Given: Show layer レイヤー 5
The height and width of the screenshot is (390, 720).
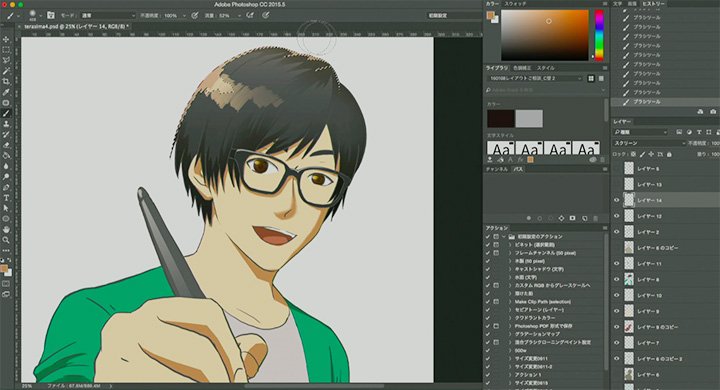Looking at the screenshot, I should pos(617,169).
